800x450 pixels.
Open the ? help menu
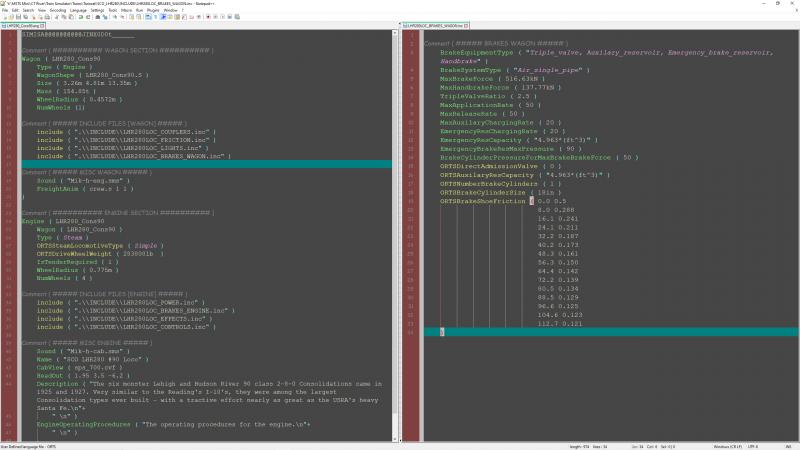(183, 10)
